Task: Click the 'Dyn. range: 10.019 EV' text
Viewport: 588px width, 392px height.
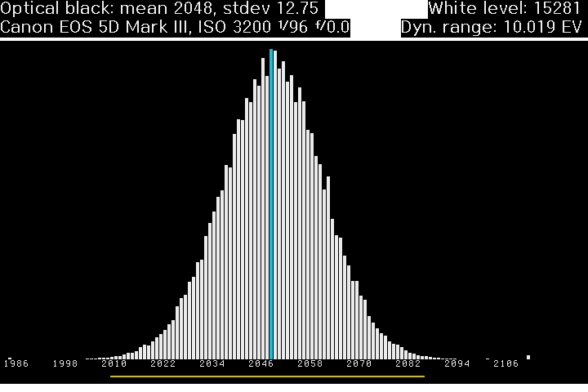Action: tap(492, 28)
